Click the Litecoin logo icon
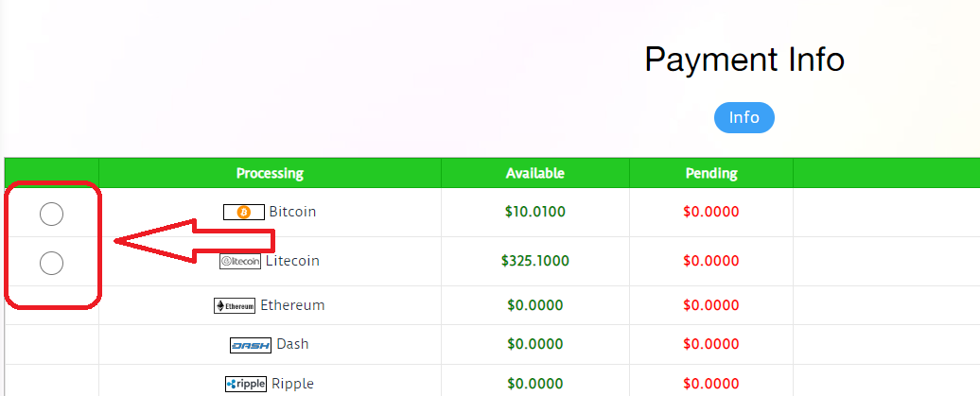The height and width of the screenshot is (396, 980). 240,262
